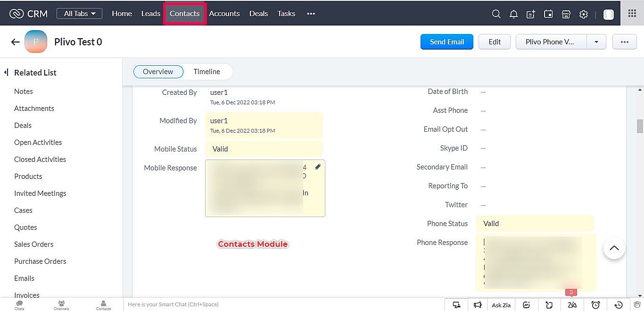644x311 pixels.
Task: Jump to Emails related list
Action: pyautogui.click(x=24, y=278)
